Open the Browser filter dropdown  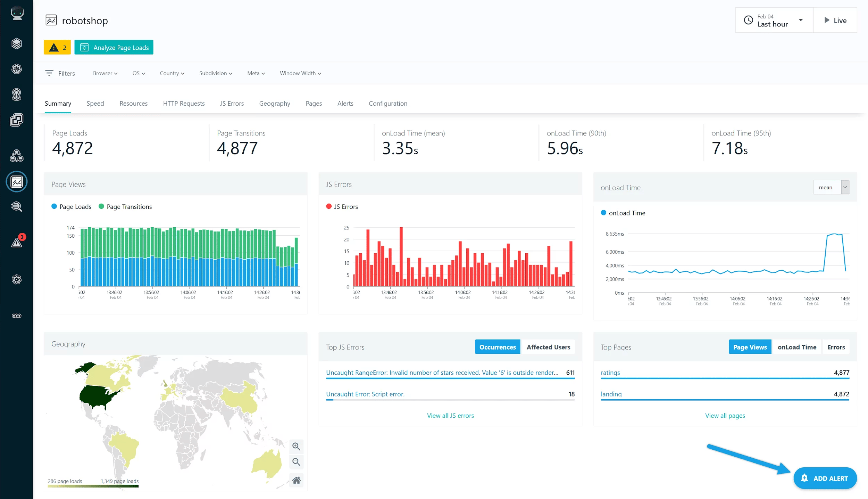pos(105,73)
